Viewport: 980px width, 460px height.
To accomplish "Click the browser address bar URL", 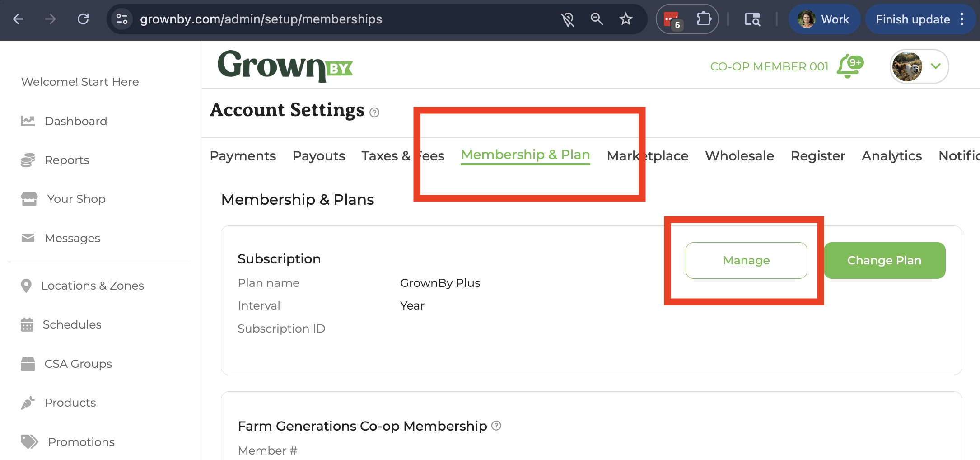I will (x=261, y=19).
